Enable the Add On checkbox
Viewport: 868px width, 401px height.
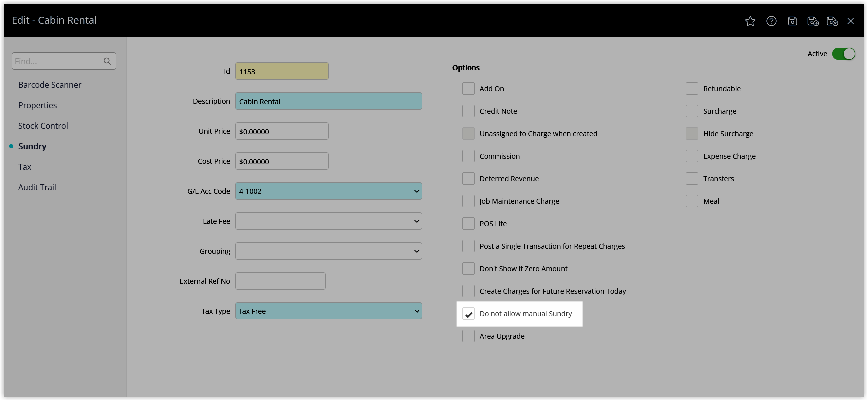(x=468, y=89)
